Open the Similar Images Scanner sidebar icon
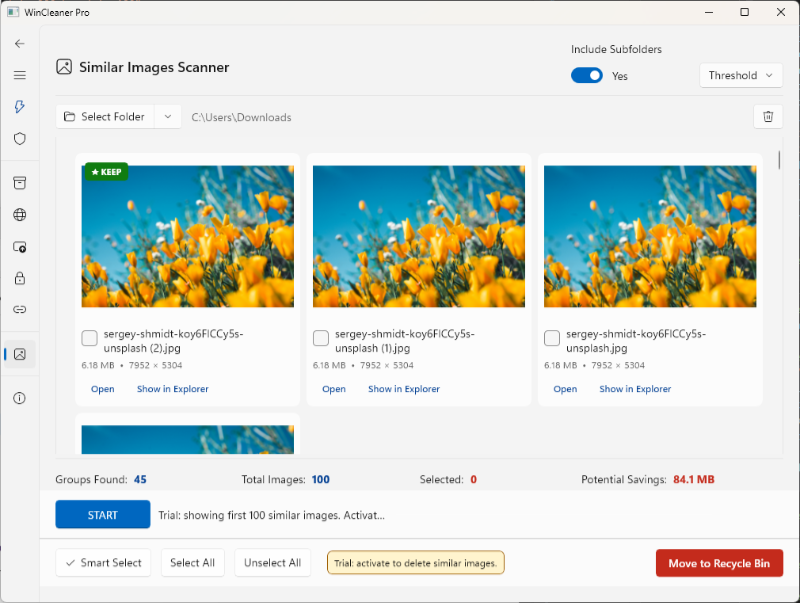Viewport: 800px width, 603px height. [19, 354]
